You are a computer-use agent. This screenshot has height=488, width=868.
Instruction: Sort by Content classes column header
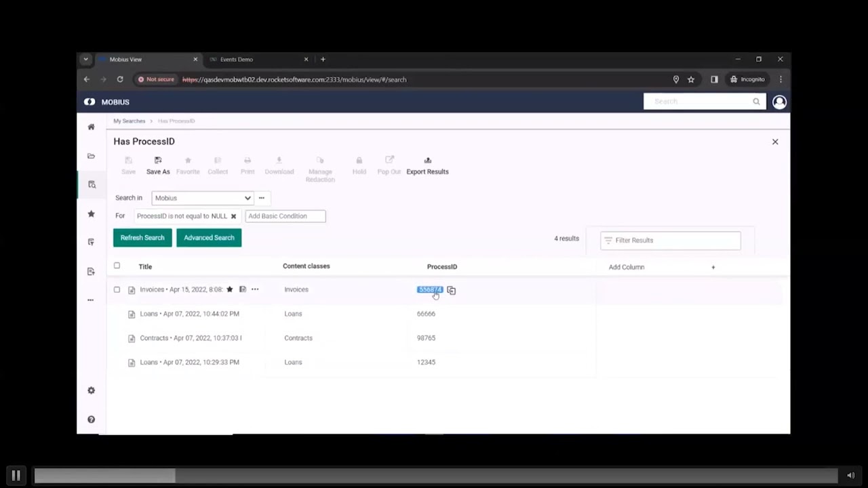point(306,266)
